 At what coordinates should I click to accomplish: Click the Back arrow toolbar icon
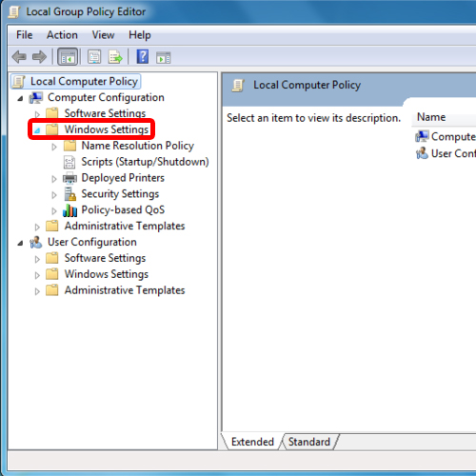19,57
